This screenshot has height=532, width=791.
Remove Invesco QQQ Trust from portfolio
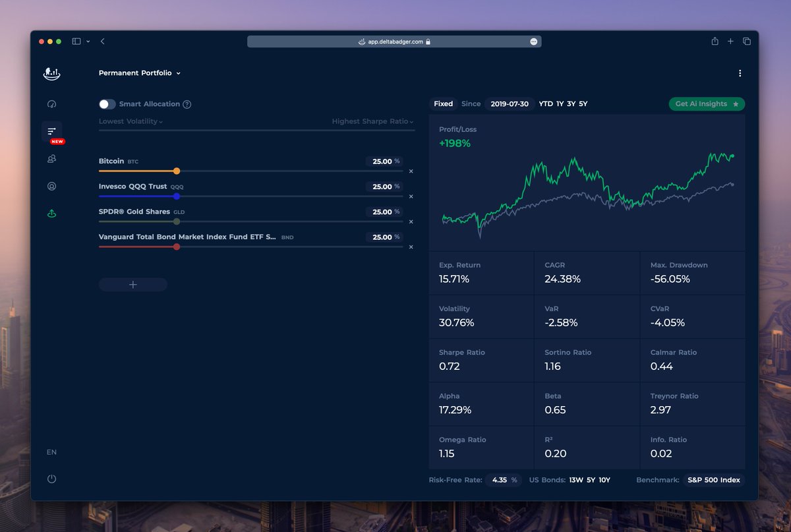[411, 196]
